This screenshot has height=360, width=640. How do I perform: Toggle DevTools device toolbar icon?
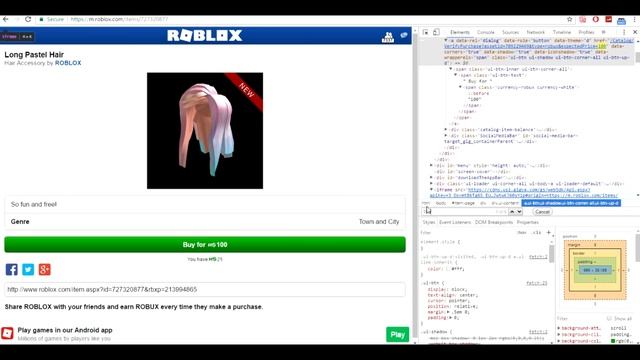[436, 32]
